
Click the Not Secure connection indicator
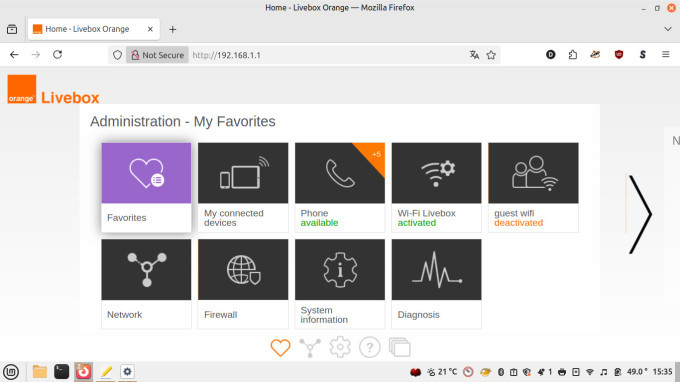pos(157,55)
